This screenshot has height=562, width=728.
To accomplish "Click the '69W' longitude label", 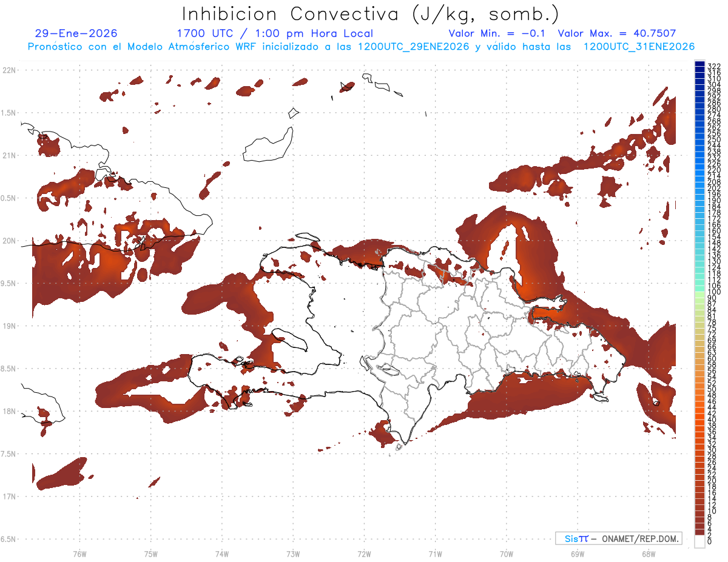I will point(577,554).
